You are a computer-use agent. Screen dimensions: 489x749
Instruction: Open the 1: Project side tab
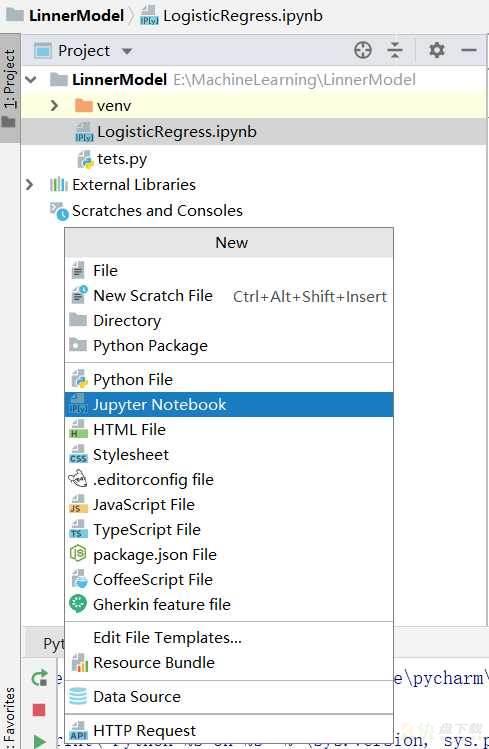(x=10, y=88)
